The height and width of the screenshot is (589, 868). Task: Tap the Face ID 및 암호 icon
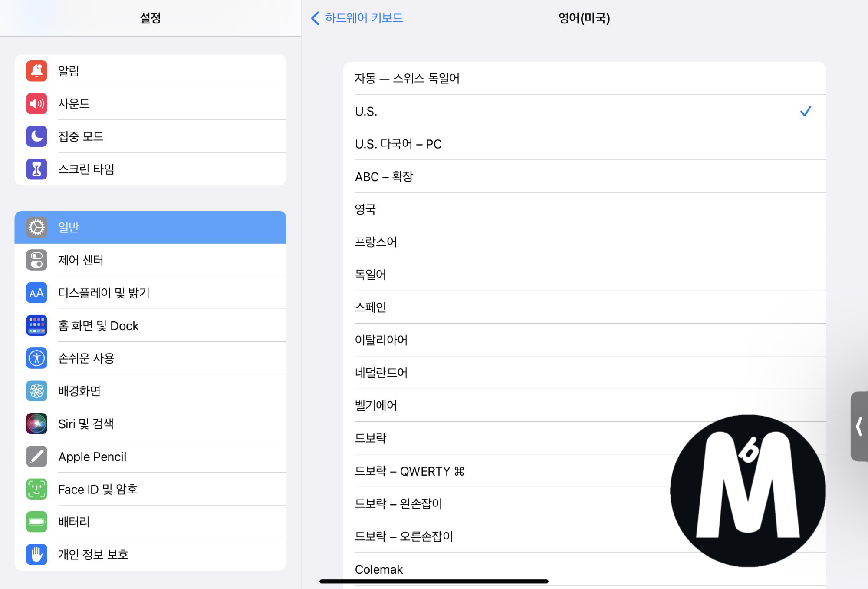point(36,489)
